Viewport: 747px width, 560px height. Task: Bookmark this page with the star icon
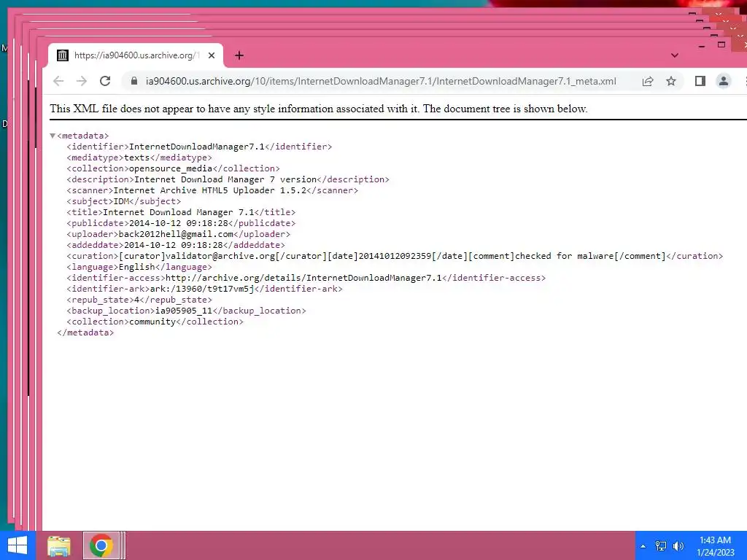pyautogui.click(x=671, y=82)
